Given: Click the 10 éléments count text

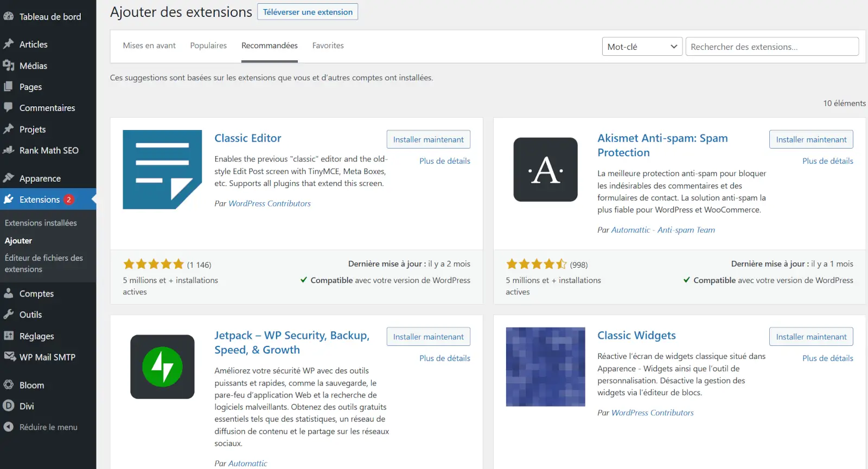Looking at the screenshot, I should point(844,103).
